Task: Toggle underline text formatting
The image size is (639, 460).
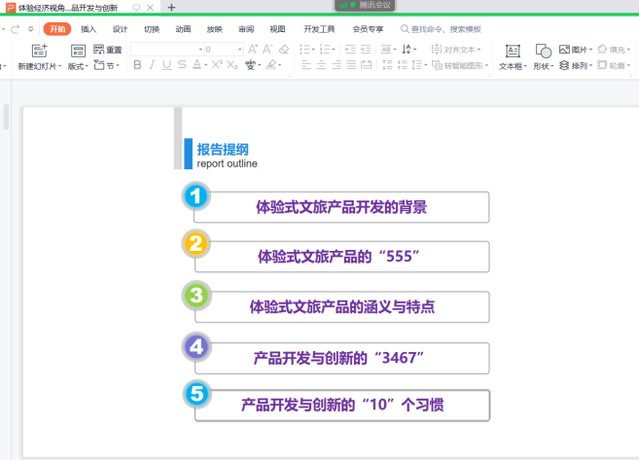Action: (167, 65)
